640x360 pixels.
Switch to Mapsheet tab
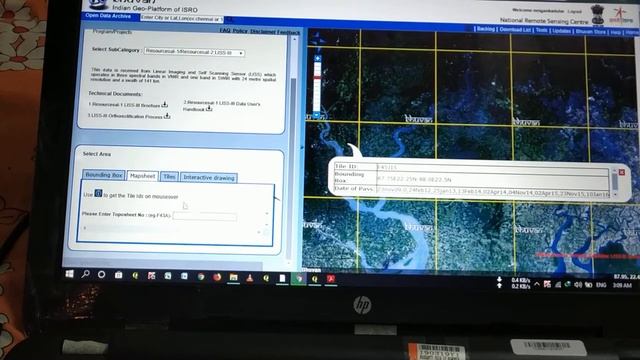click(142, 176)
